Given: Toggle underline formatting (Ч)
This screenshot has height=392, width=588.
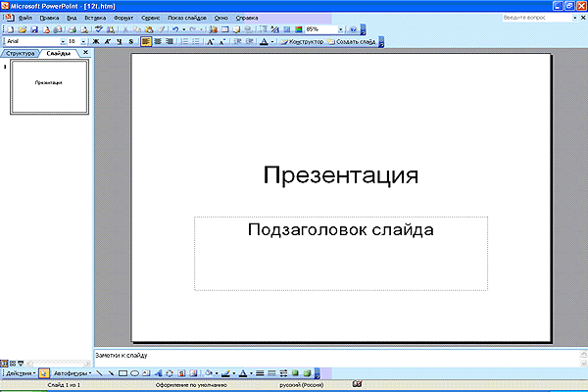Looking at the screenshot, I should pyautogui.click(x=120, y=41).
